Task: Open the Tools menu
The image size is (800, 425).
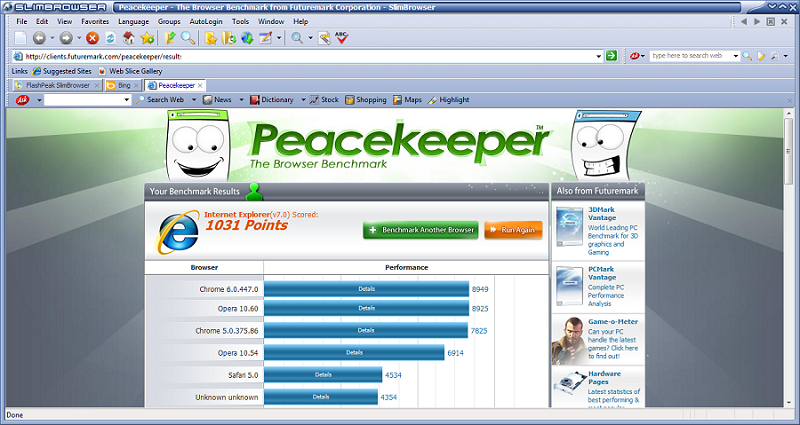Action: pyautogui.click(x=240, y=21)
